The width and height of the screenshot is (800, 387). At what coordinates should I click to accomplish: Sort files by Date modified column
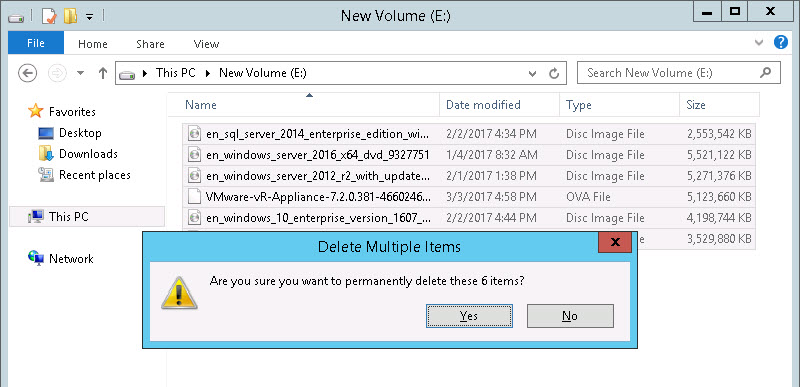coord(499,105)
